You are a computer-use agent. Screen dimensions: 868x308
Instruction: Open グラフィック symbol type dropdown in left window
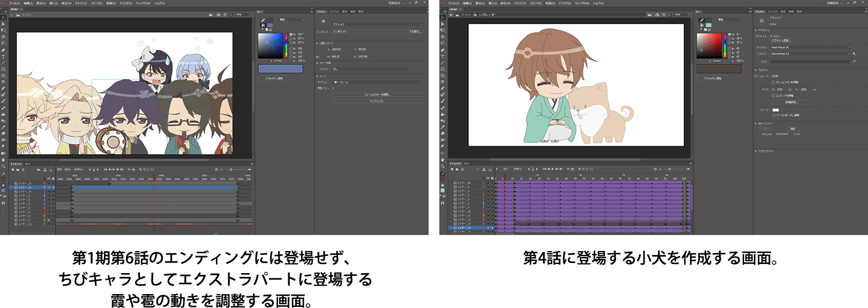(x=377, y=24)
